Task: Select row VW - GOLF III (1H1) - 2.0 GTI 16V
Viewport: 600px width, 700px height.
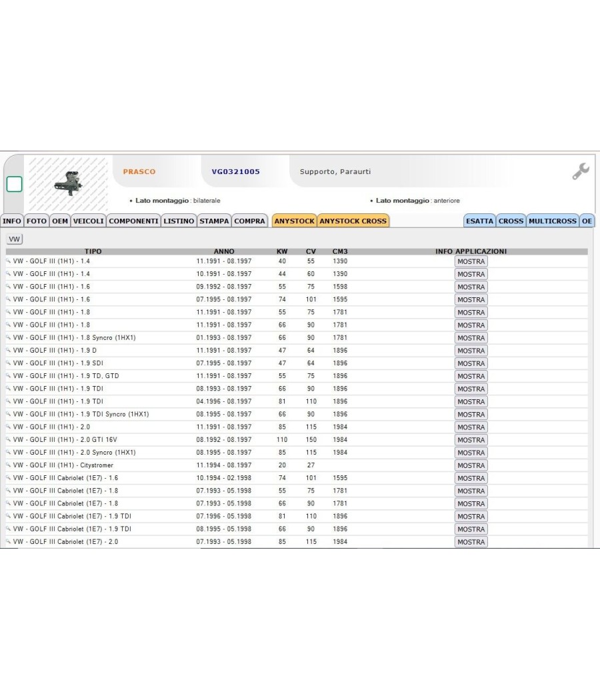Action: click(x=297, y=440)
